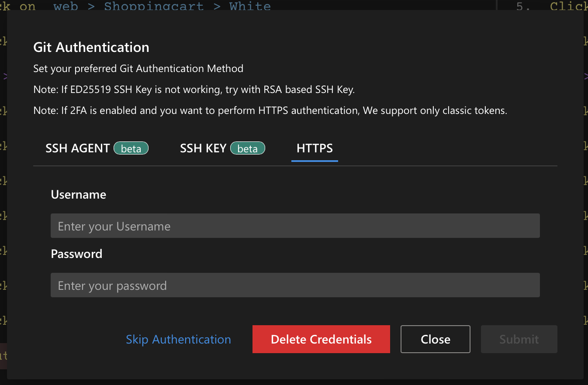Click the word White in the background editor
This screenshot has height=385, width=588.
point(250,6)
